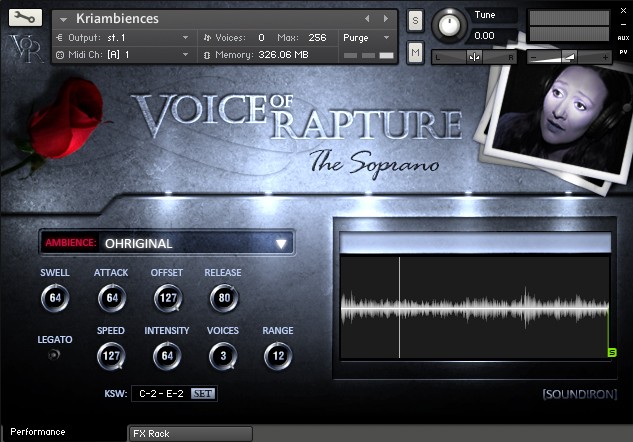Adjust the Speed knob
The width and height of the screenshot is (633, 442).
[111, 356]
